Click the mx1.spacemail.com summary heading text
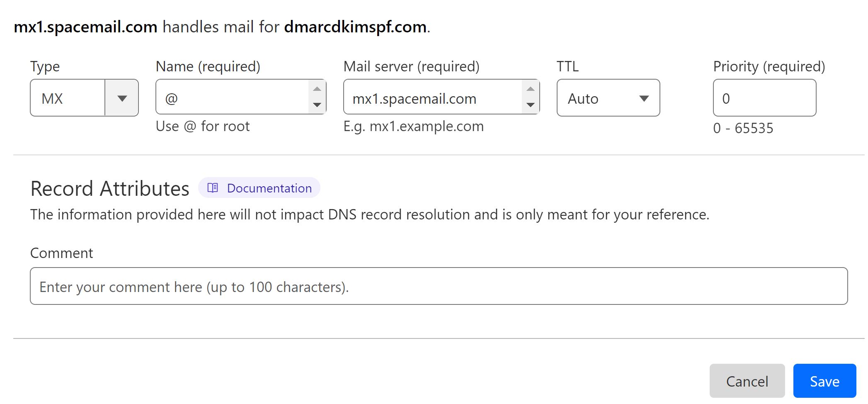The height and width of the screenshot is (404, 868). tap(85, 27)
